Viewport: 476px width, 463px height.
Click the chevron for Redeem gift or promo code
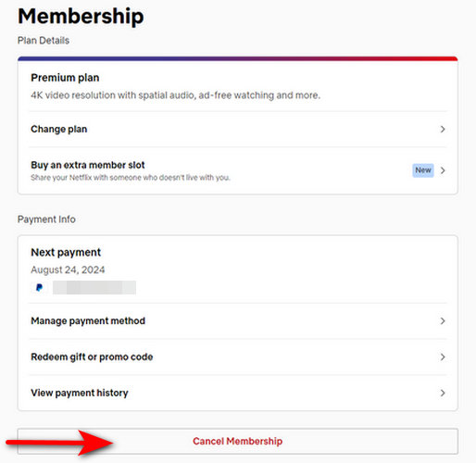pos(443,357)
